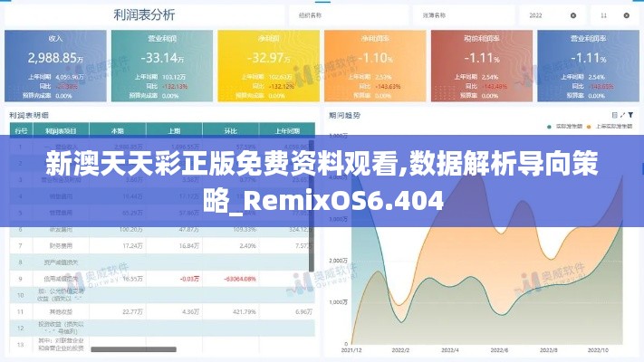This screenshot has height=362, width=644.
Task: Clear the 2022 year filter
Action: (x=573, y=15)
